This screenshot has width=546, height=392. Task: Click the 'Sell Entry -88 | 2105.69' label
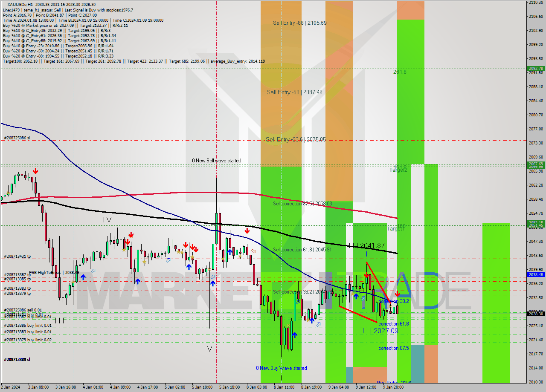300,23
